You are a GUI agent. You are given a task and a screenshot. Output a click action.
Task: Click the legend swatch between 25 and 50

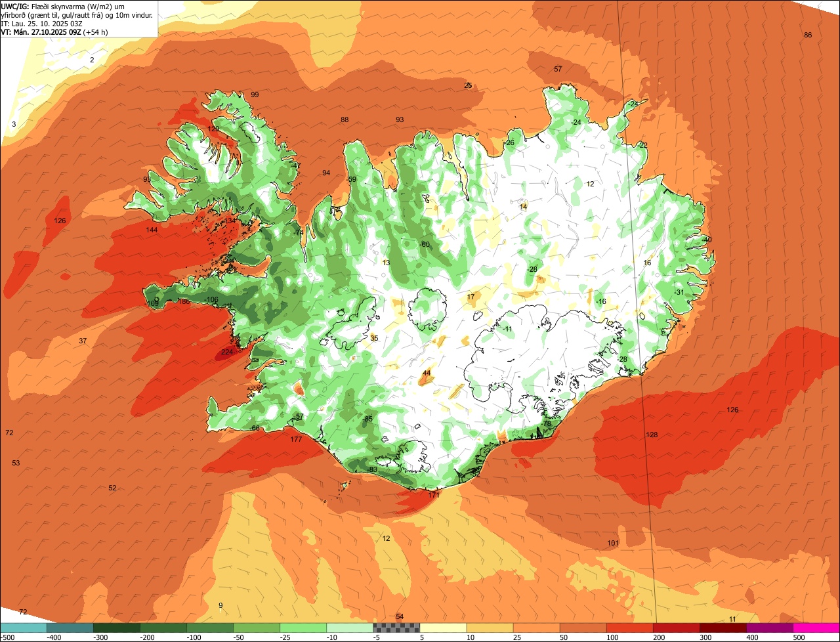click(536, 628)
